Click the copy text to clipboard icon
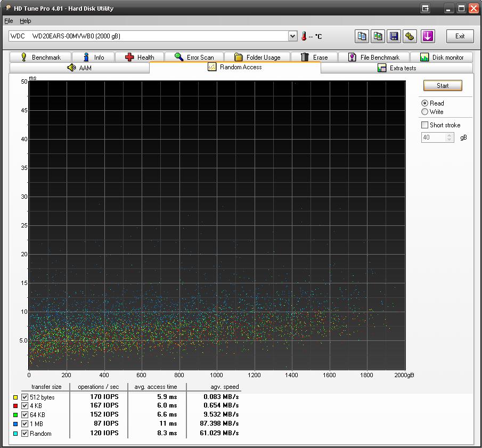Viewport: 482px width, 448px height. coord(362,36)
